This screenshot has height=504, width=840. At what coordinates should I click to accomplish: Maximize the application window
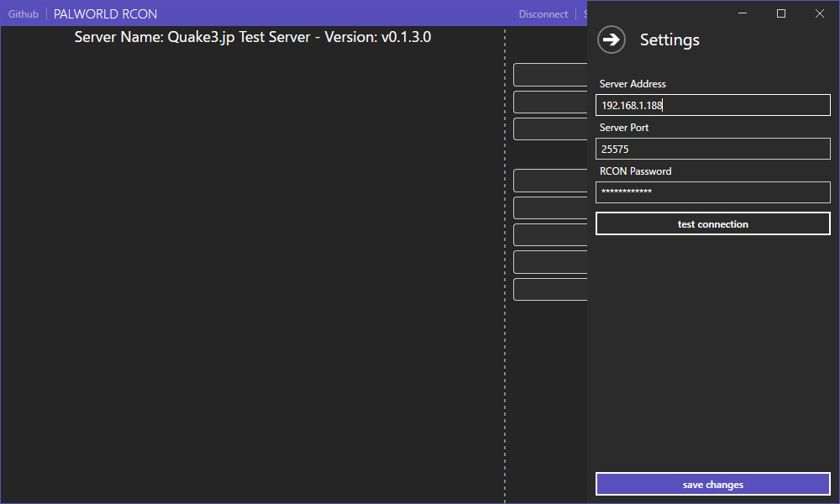pos(780,13)
